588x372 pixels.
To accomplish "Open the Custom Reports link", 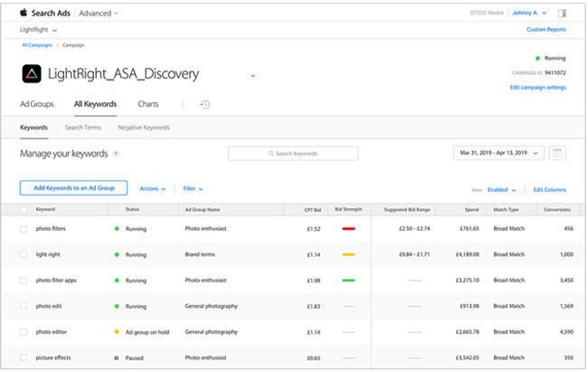I will click(546, 30).
